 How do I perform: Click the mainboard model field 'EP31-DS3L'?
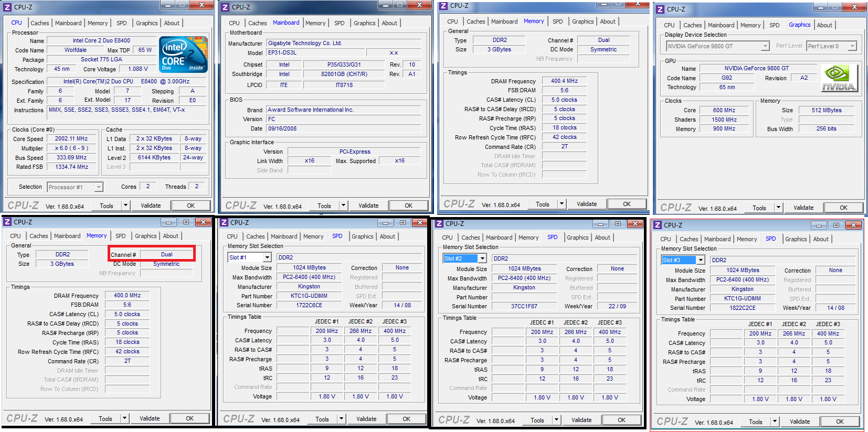(314, 52)
